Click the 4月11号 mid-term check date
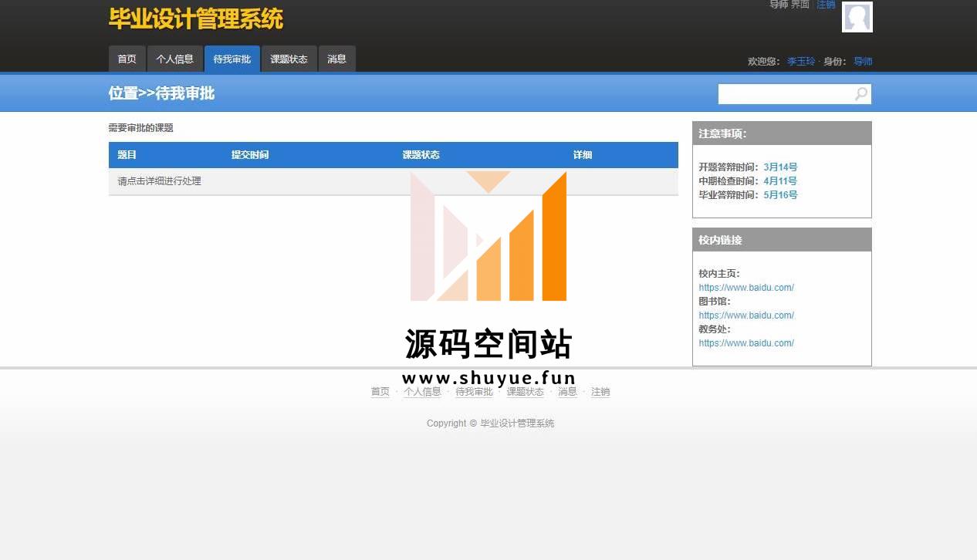Screen dimensions: 977x560 pos(780,180)
